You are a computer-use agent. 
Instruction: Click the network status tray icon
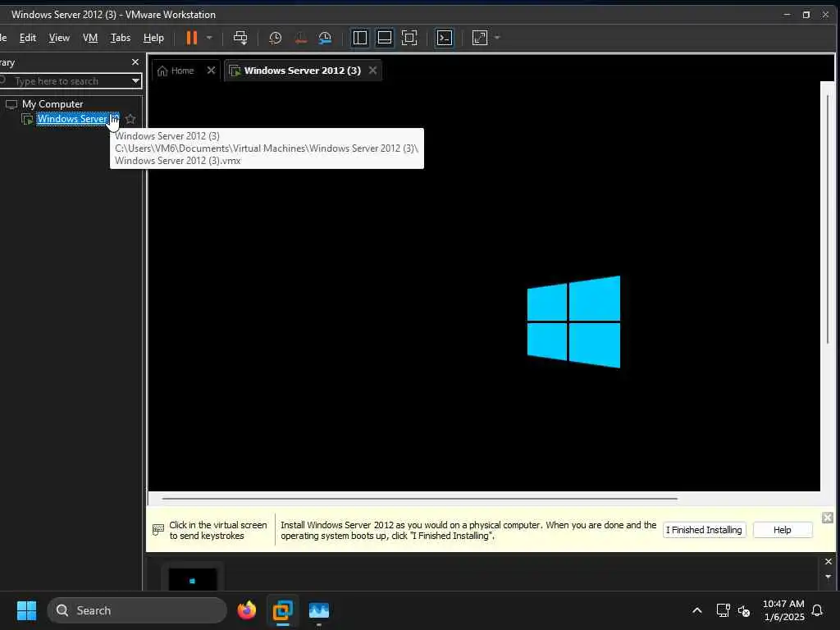[x=724, y=610]
